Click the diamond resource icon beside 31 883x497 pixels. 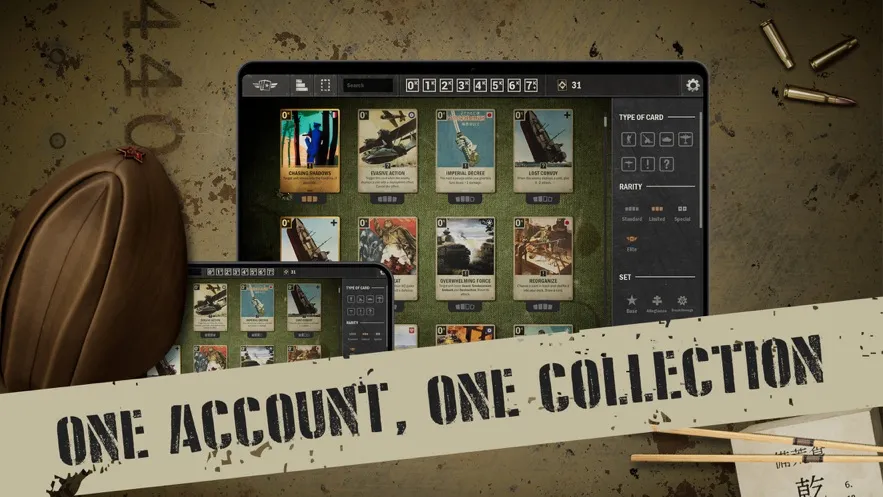[x=562, y=85]
